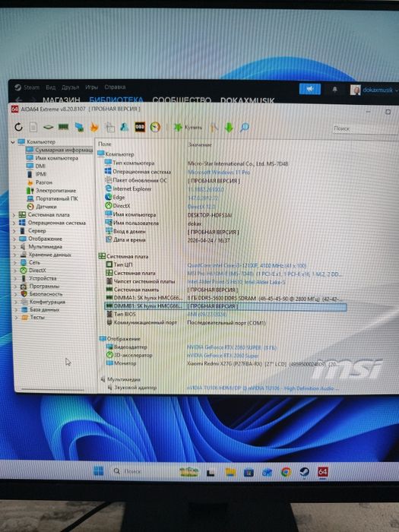Expand the Отображение tree node

(14, 239)
